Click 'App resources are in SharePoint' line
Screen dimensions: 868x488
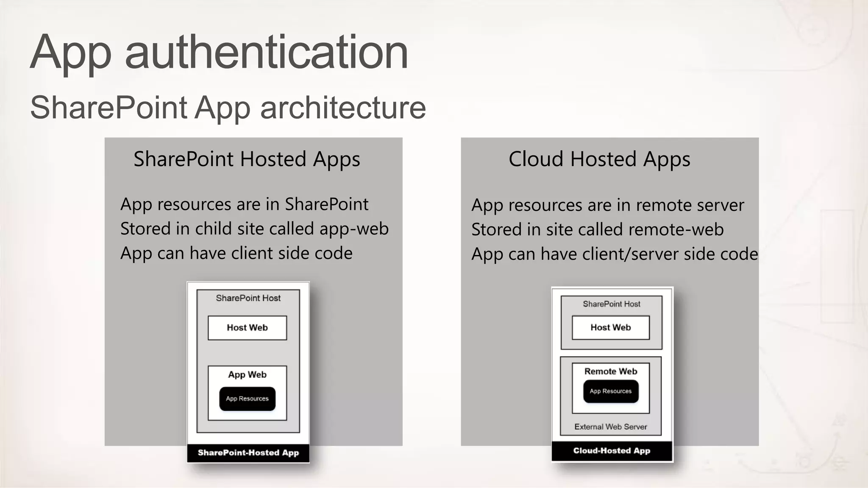pyautogui.click(x=244, y=205)
